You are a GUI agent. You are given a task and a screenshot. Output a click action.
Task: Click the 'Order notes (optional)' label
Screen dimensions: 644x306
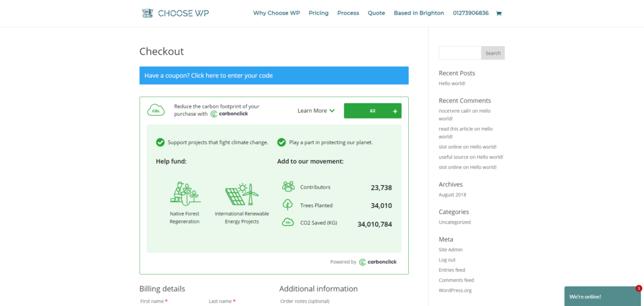click(x=305, y=301)
